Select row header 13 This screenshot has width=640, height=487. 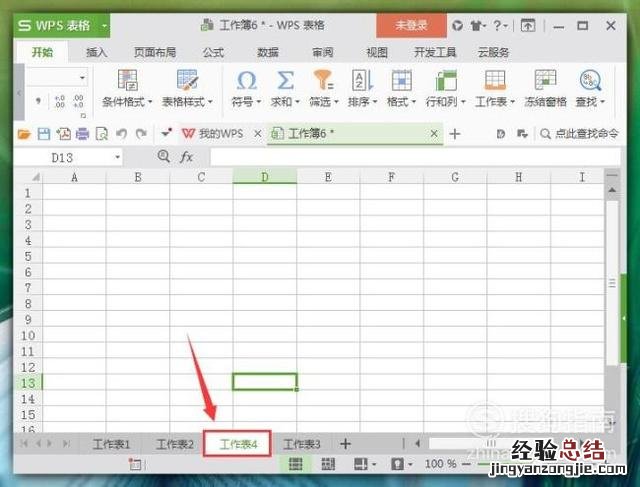(x=28, y=383)
